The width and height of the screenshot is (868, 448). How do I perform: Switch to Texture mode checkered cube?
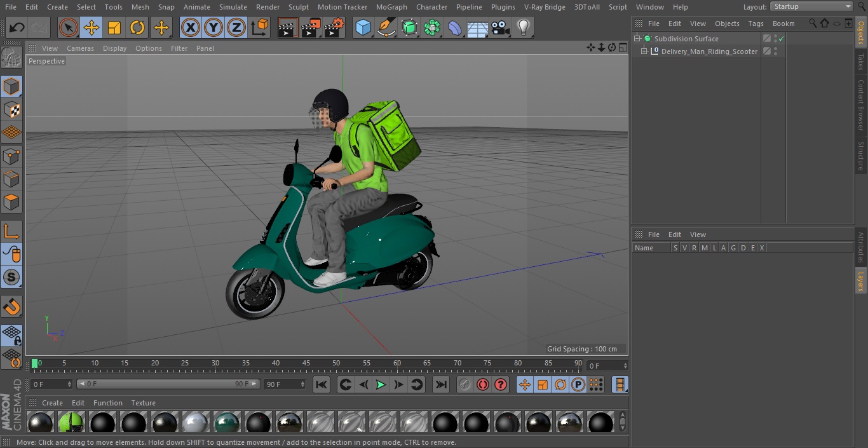click(x=11, y=109)
